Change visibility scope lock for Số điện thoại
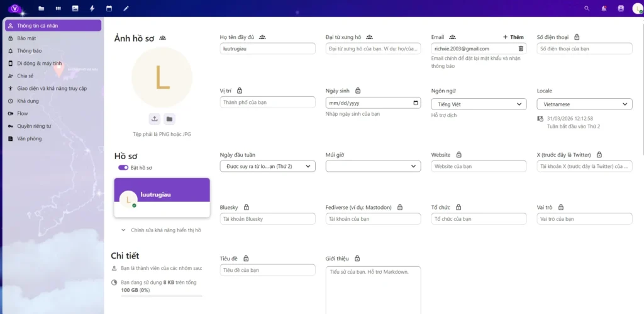Viewport: 644px width, 314px height. [577, 37]
